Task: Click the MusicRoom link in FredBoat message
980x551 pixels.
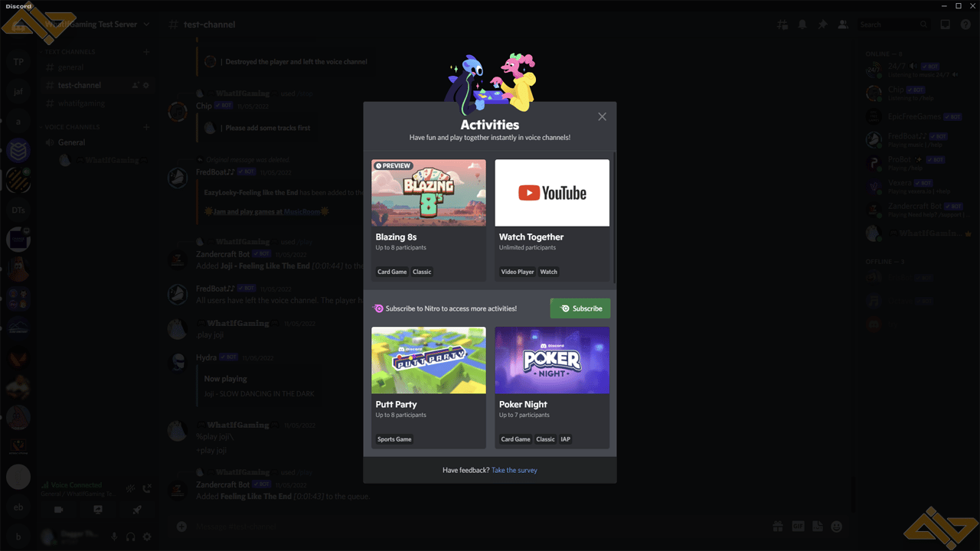Action: click(302, 211)
